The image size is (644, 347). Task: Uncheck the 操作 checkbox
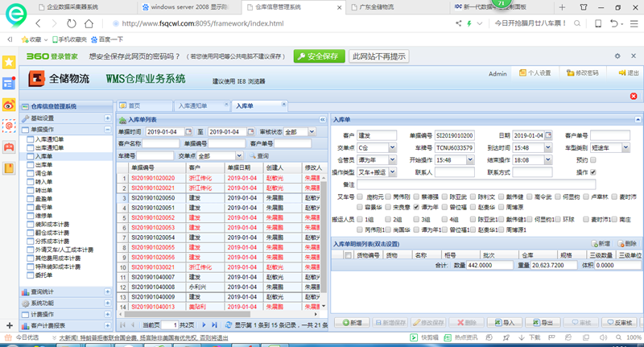592,171
